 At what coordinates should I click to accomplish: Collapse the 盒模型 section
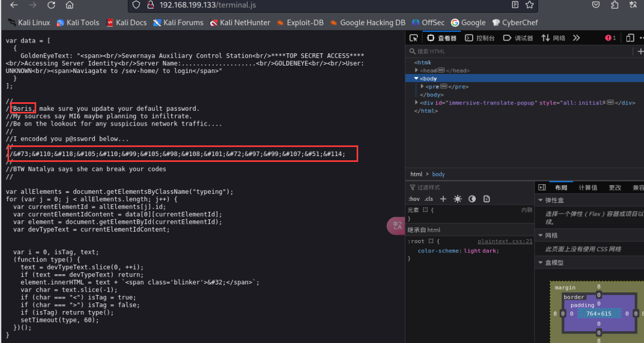click(x=541, y=263)
